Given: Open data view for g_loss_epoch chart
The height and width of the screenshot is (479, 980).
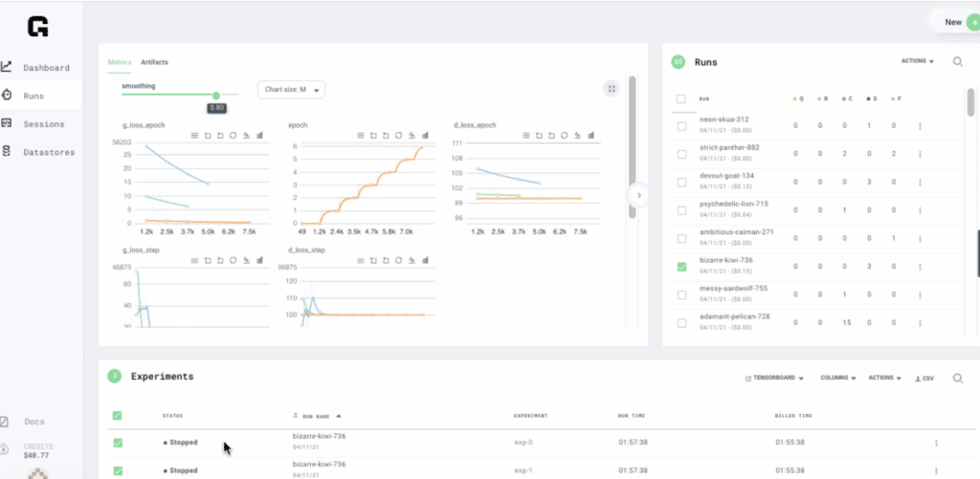Looking at the screenshot, I should (x=194, y=135).
